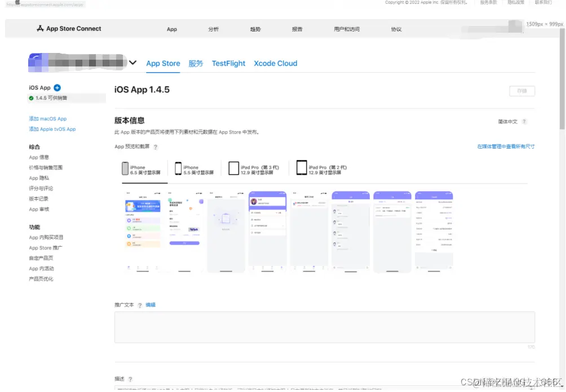Screen dimensions: 566x392
Task: Open 价格与销售范围 in sidebar
Action: point(46,168)
